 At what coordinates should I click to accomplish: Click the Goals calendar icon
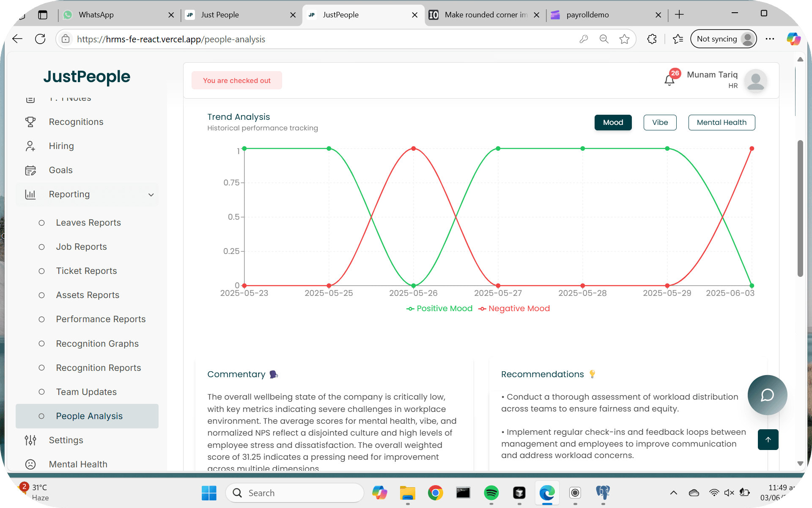(x=30, y=170)
